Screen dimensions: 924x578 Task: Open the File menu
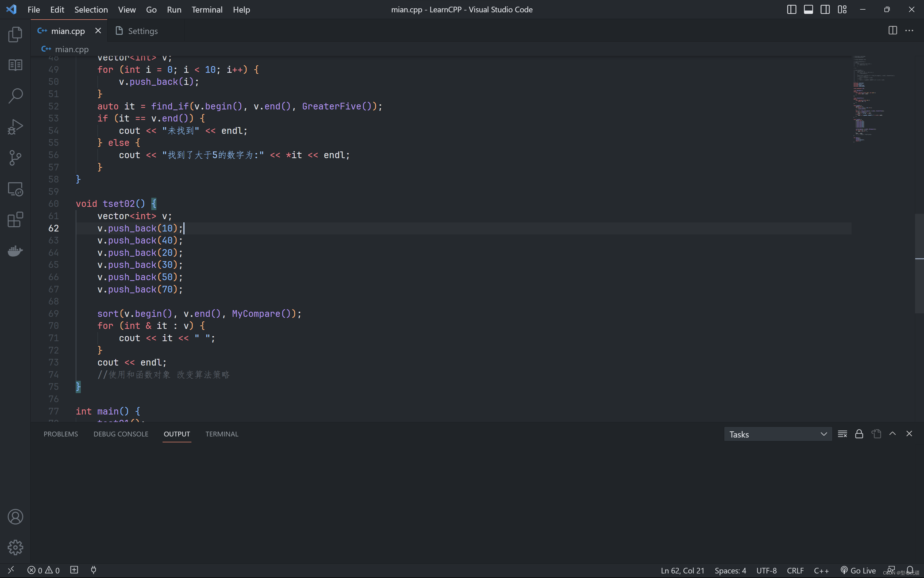click(34, 10)
